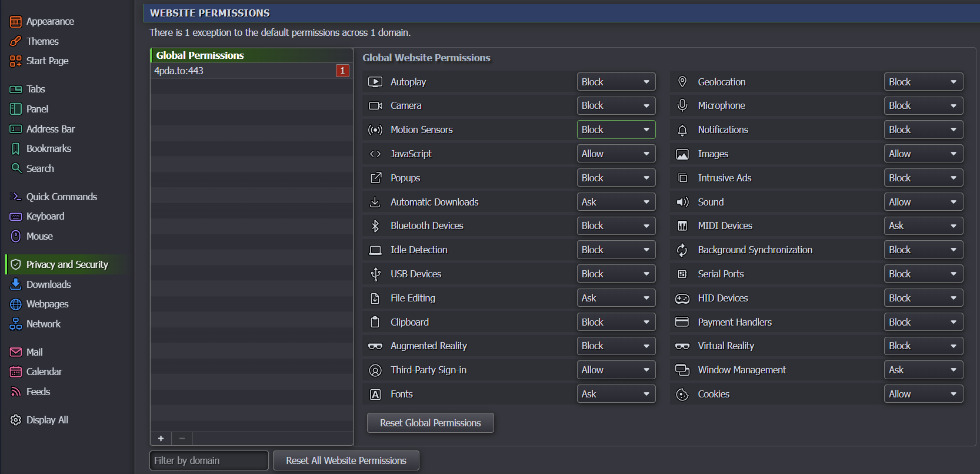Open Feeds settings section

pyautogui.click(x=30, y=392)
